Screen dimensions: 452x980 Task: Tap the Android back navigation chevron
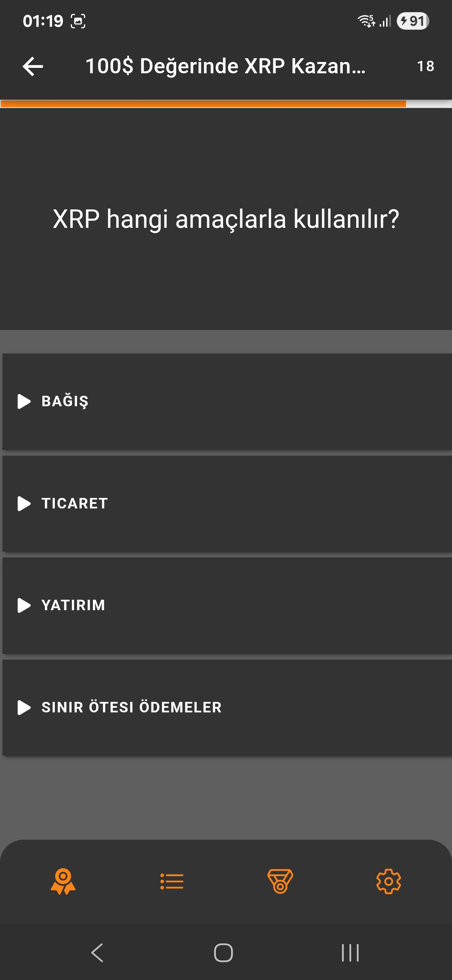point(97,953)
